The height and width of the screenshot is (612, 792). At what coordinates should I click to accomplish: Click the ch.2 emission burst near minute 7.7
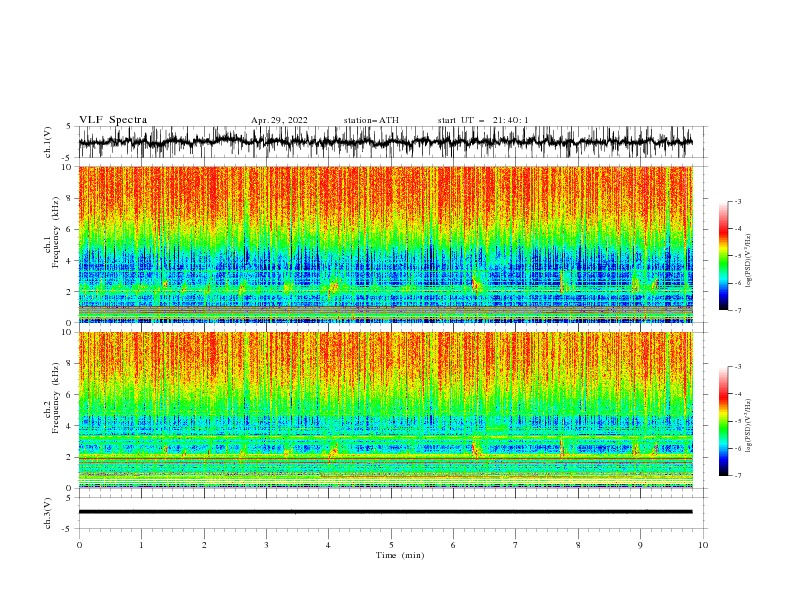pyautogui.click(x=561, y=448)
